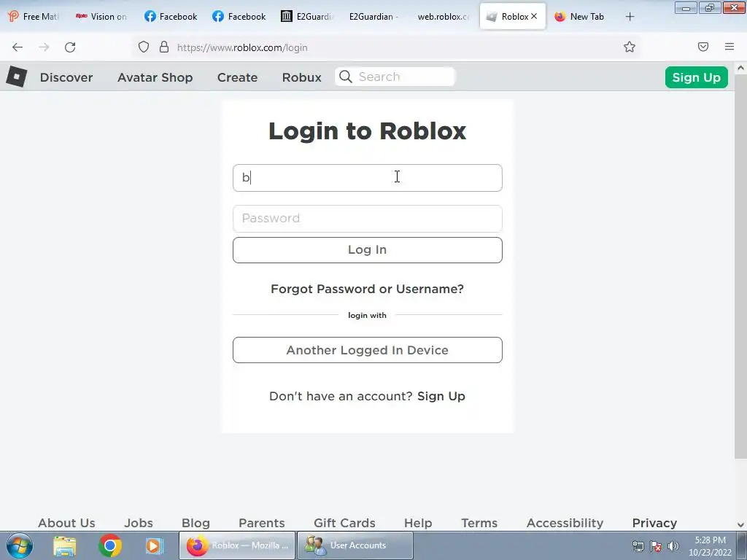
Task: Click the green Sign Up button
Action: (x=696, y=77)
